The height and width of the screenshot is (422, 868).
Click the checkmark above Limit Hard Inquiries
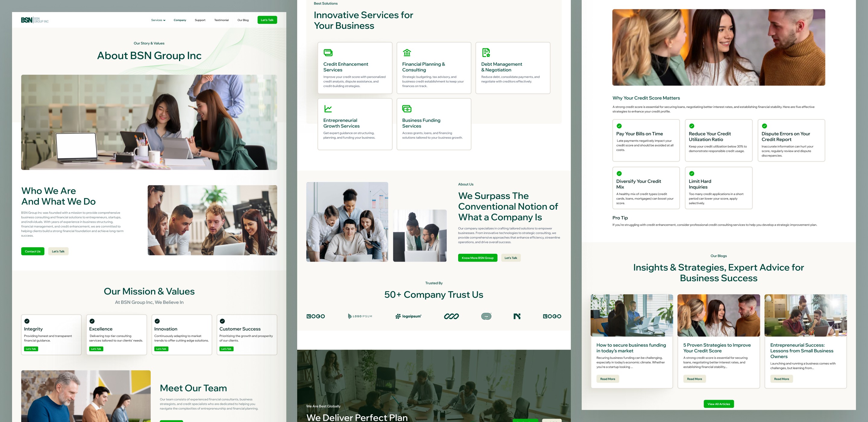pyautogui.click(x=691, y=173)
